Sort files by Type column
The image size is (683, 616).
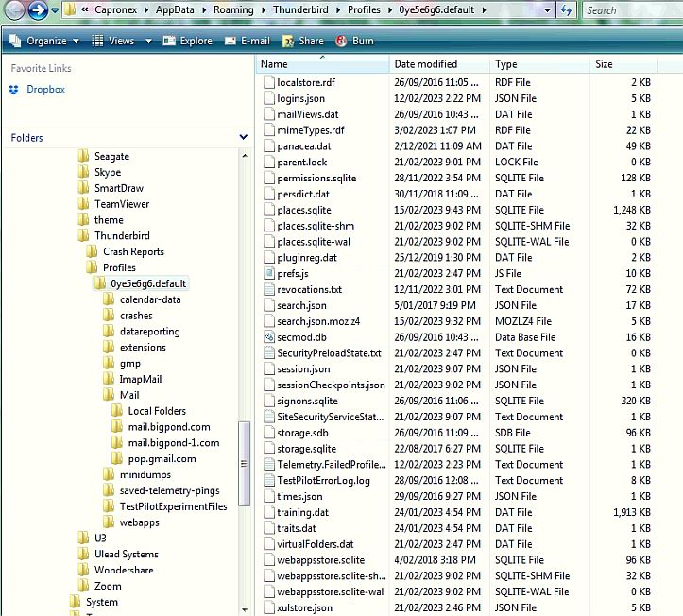pos(539,64)
